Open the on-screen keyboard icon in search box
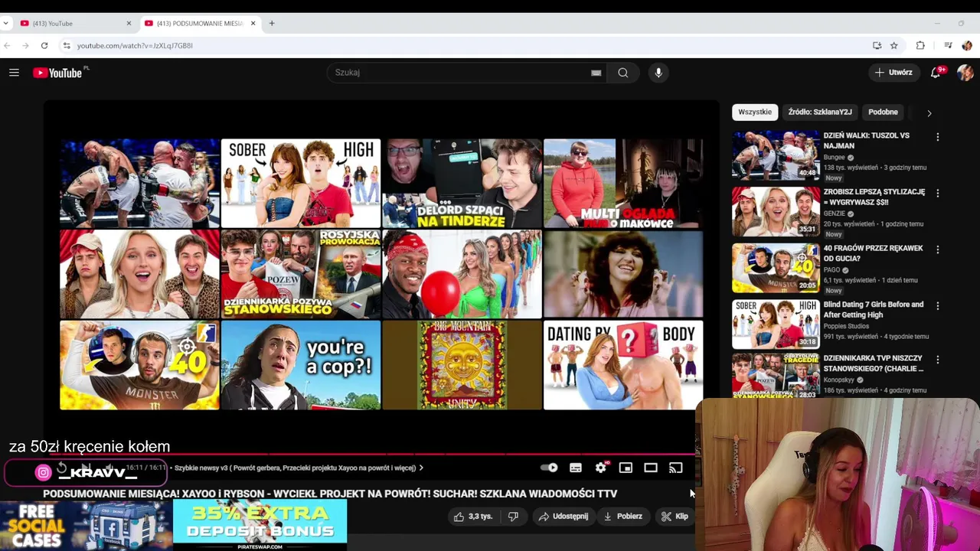The width and height of the screenshot is (980, 551). [x=596, y=73]
